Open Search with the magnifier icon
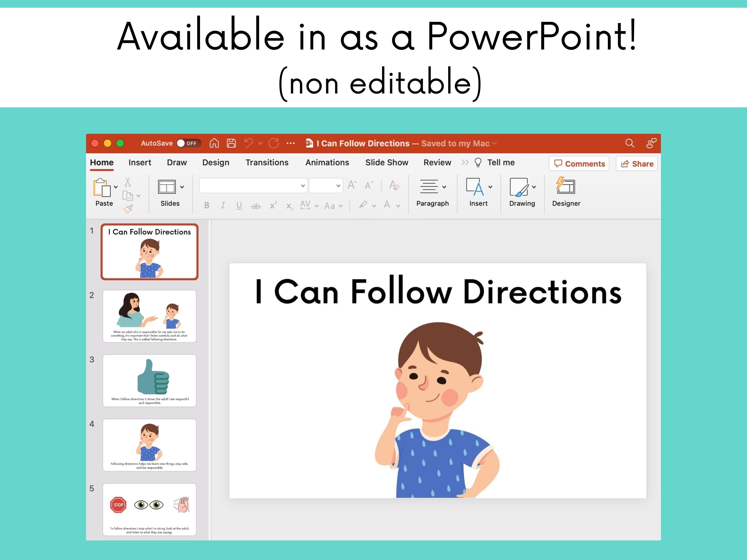The height and width of the screenshot is (560, 747). tap(629, 143)
